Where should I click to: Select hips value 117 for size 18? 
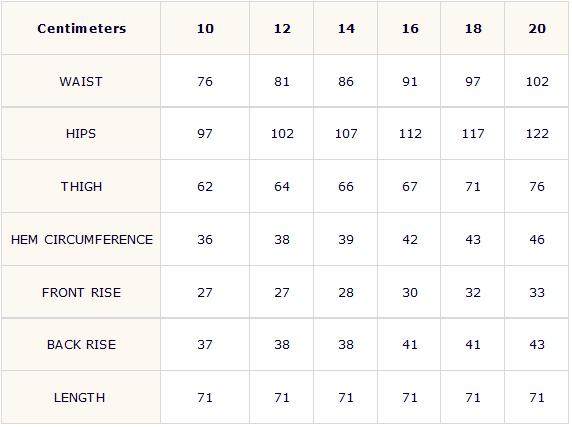473,134
